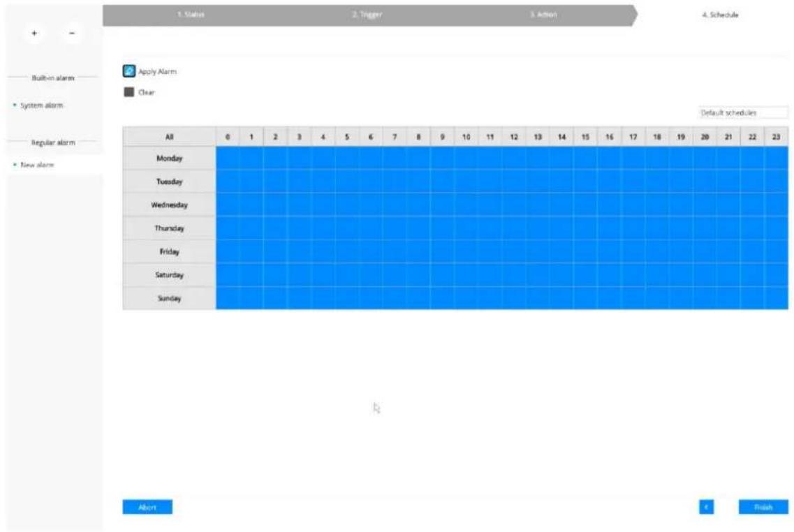The image size is (794, 532).
Task: Click hour 17 column header
Action: pyautogui.click(x=633, y=137)
